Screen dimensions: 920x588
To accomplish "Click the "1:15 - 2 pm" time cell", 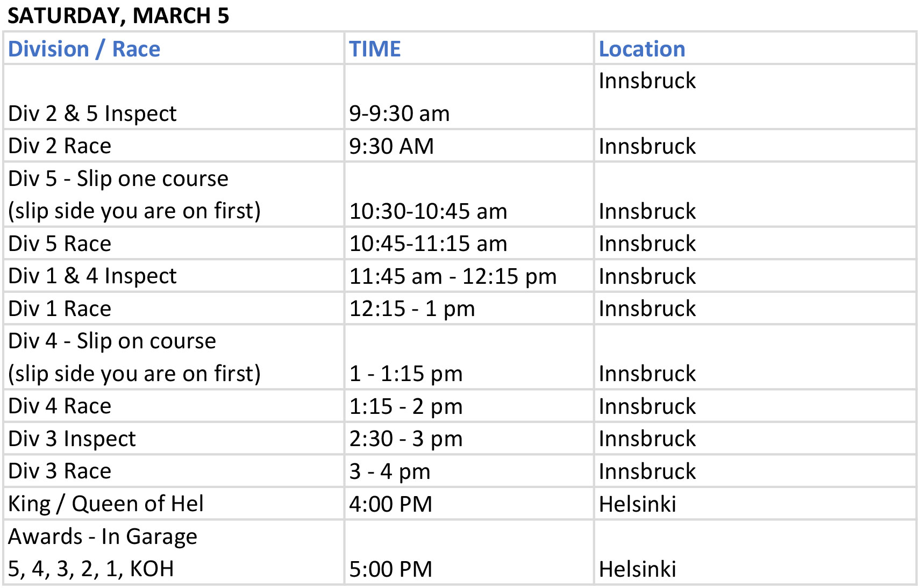I will (x=406, y=406).
